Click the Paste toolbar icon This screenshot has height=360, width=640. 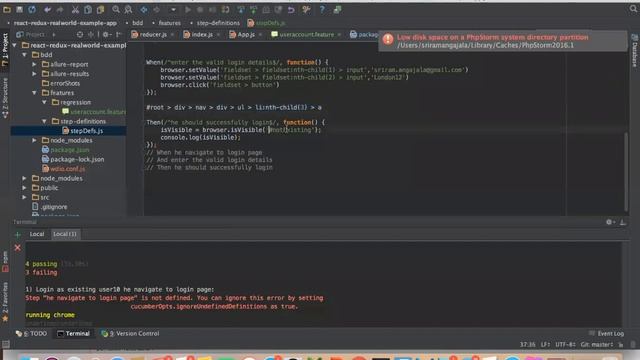(x=100, y=9)
